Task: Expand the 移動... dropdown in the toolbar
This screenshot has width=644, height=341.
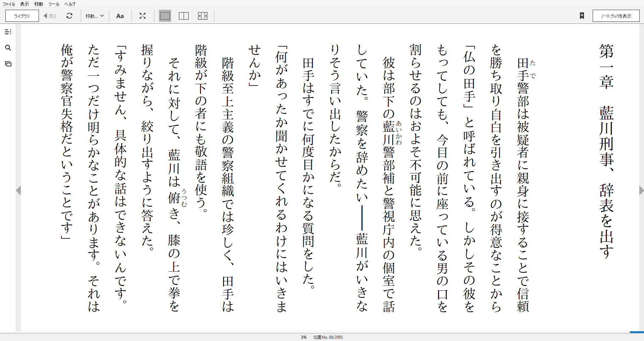Action: 95,16
